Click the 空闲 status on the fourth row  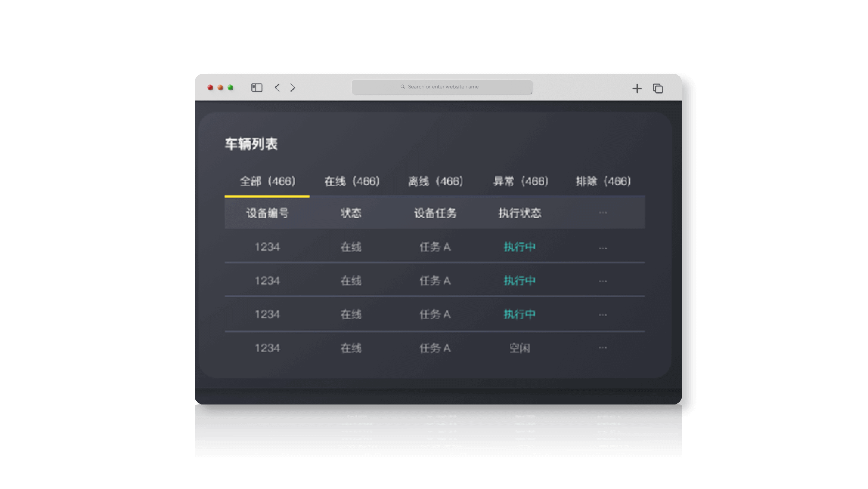[519, 348]
